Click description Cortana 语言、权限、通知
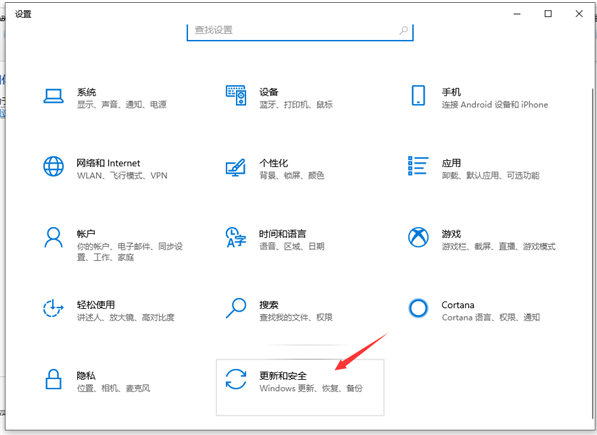Image resolution: width=597 pixels, height=435 pixels. tap(491, 317)
